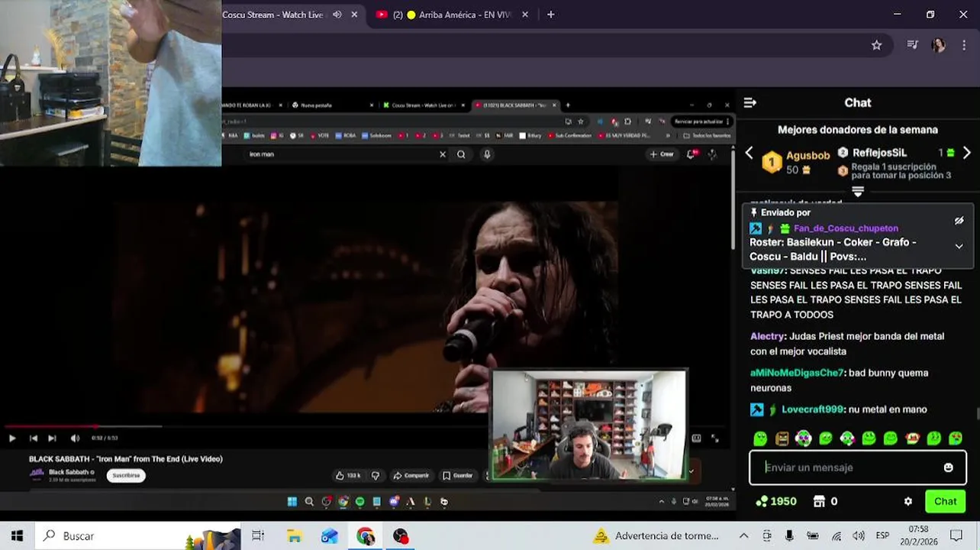Mute the streamed YouTube video volume

pyautogui.click(x=75, y=438)
